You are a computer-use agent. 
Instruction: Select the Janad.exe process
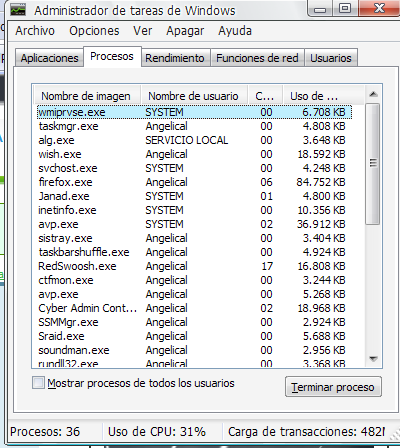[x=194, y=196]
